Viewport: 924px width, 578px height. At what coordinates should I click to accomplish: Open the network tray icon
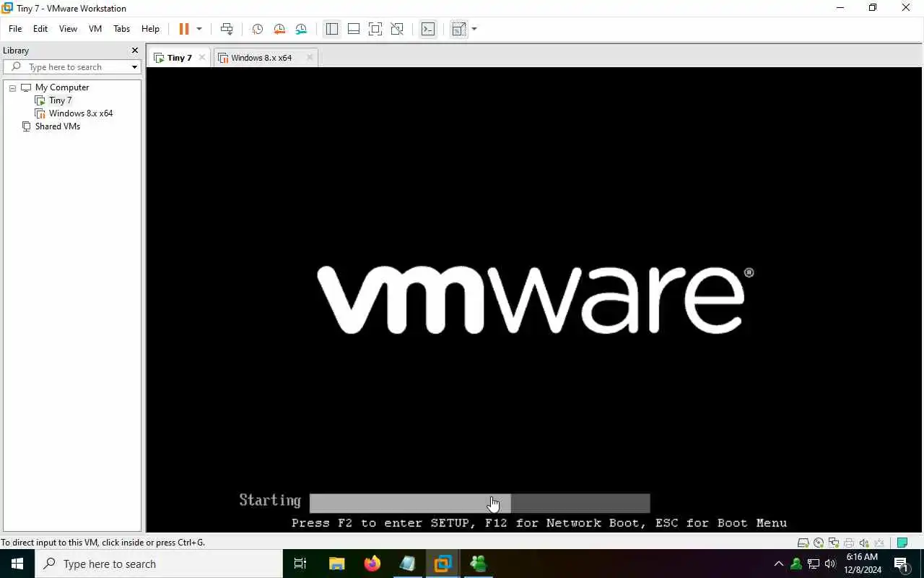(814, 564)
